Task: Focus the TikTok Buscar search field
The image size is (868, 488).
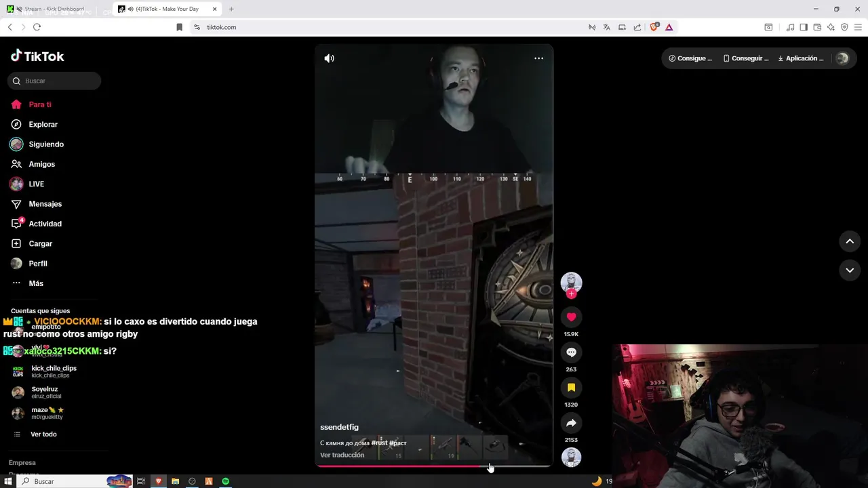Action: (x=54, y=81)
